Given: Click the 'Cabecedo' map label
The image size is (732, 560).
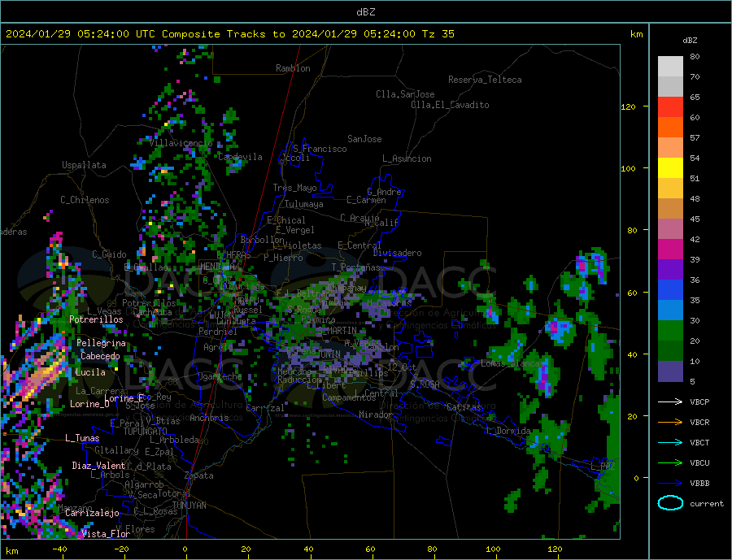Looking at the screenshot, I should click(100, 356).
